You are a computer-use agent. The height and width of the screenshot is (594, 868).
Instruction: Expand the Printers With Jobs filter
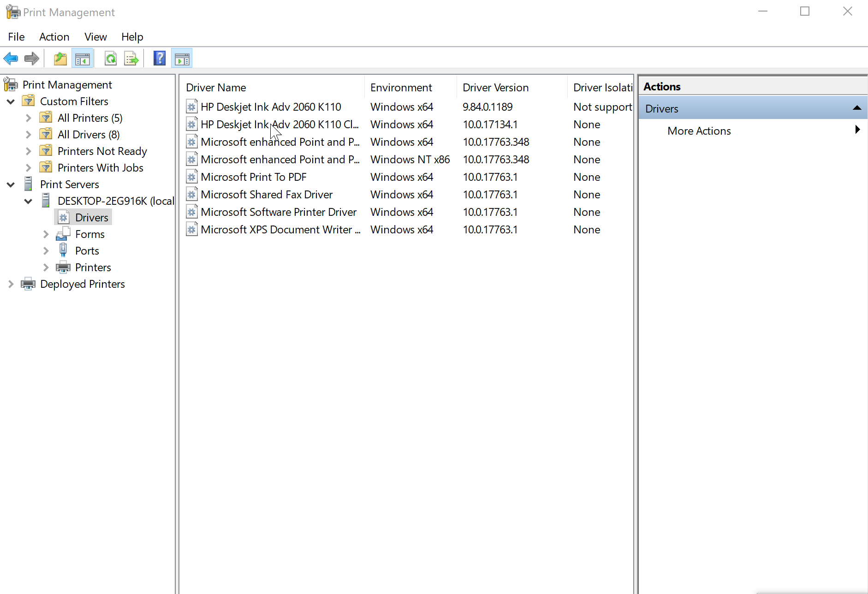pos(28,168)
